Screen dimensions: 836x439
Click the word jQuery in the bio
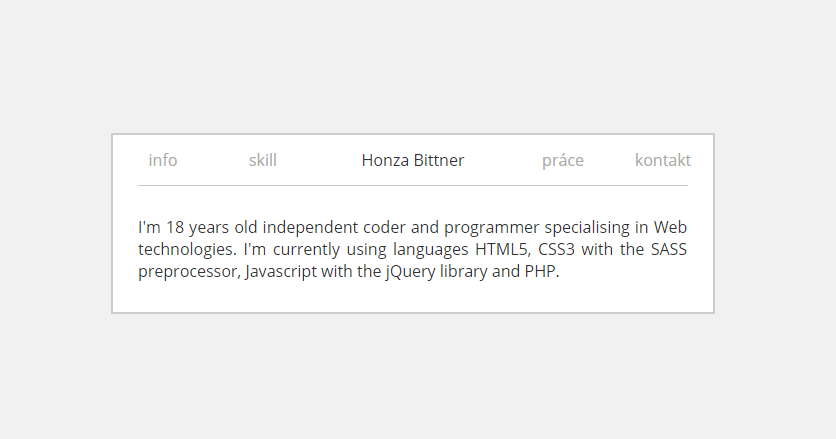(412, 271)
